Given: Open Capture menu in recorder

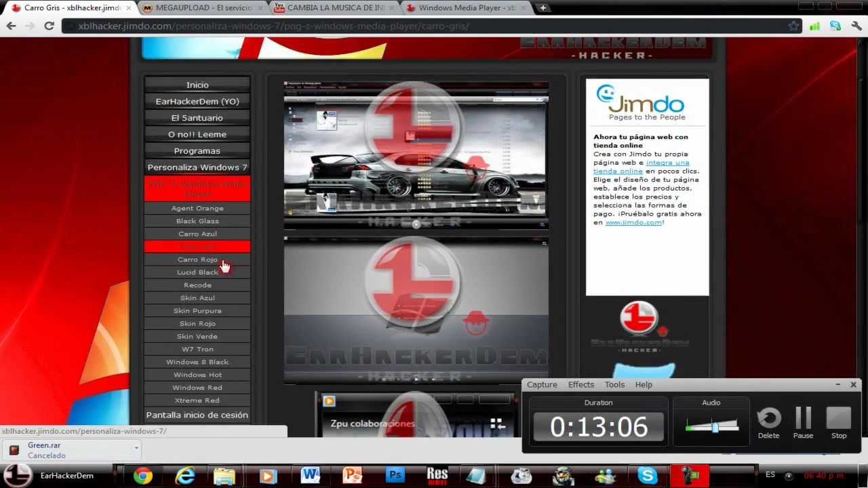Looking at the screenshot, I should pos(542,384).
